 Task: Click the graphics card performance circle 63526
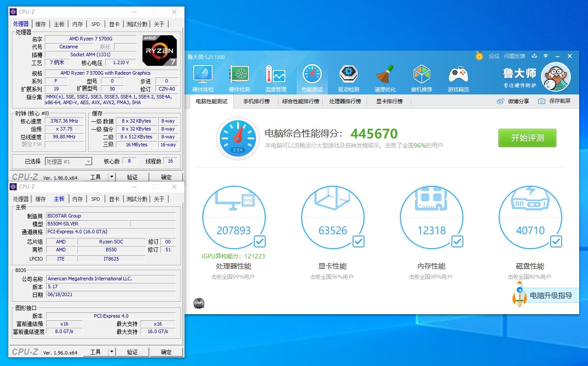pos(333,217)
